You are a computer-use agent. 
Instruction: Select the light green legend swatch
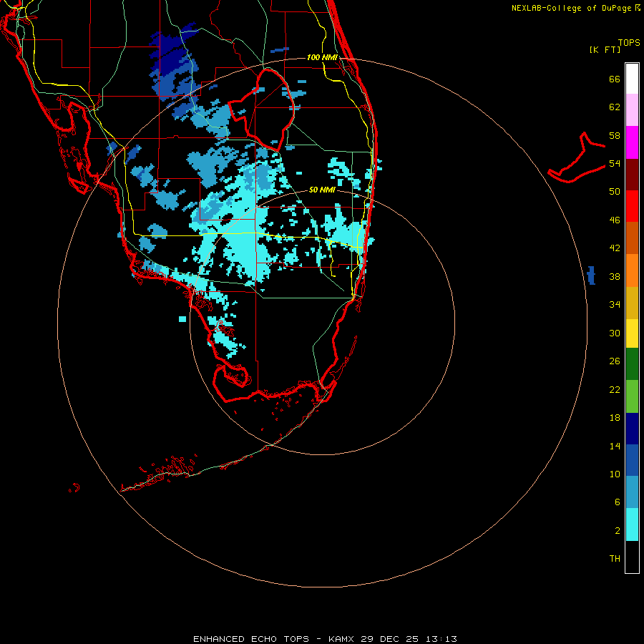coord(632,396)
